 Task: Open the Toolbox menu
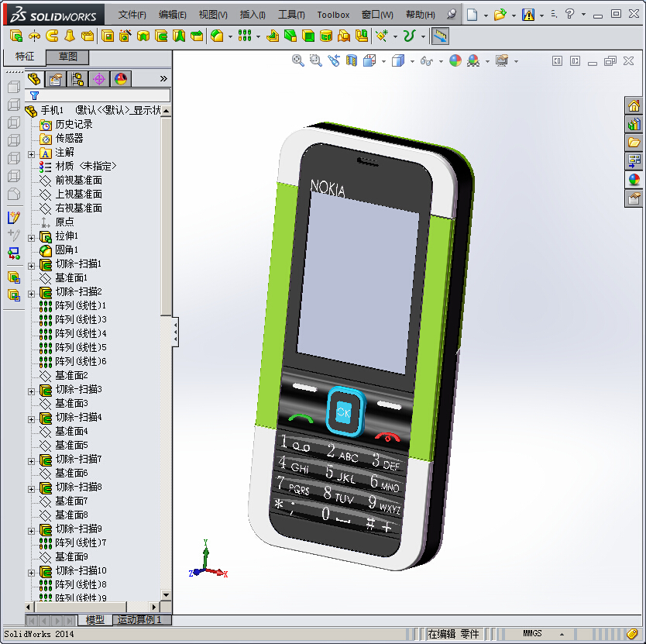333,15
